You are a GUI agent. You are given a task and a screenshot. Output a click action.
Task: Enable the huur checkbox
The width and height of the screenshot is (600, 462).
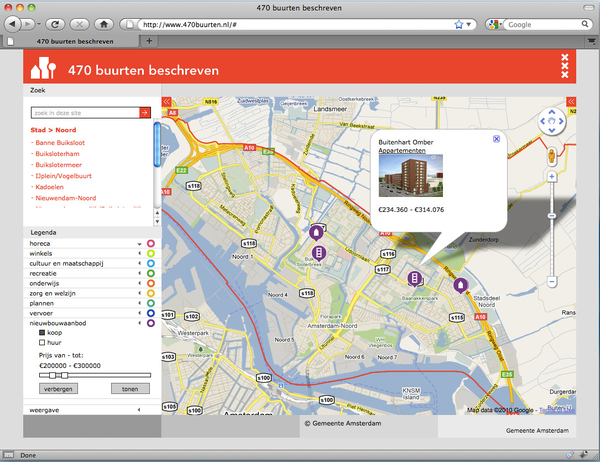(43, 343)
